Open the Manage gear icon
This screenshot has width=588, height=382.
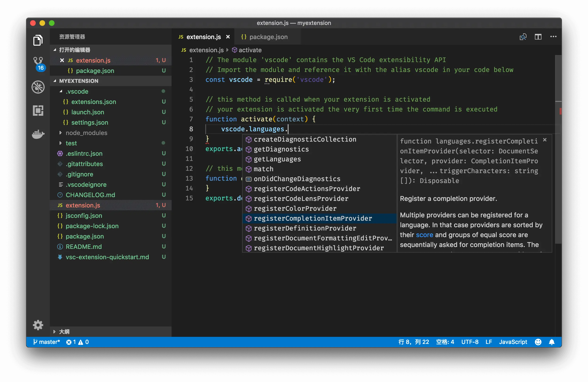coord(38,325)
